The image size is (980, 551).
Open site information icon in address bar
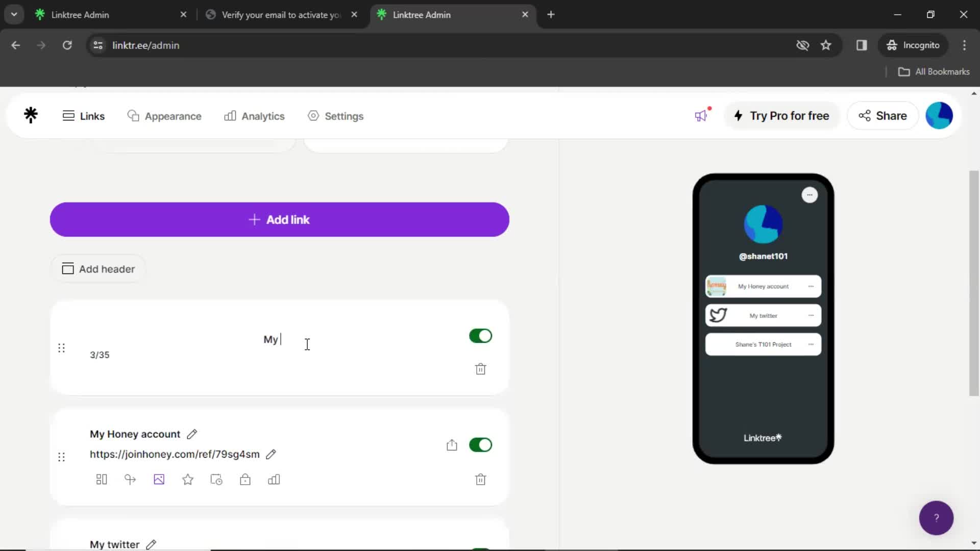point(98,45)
